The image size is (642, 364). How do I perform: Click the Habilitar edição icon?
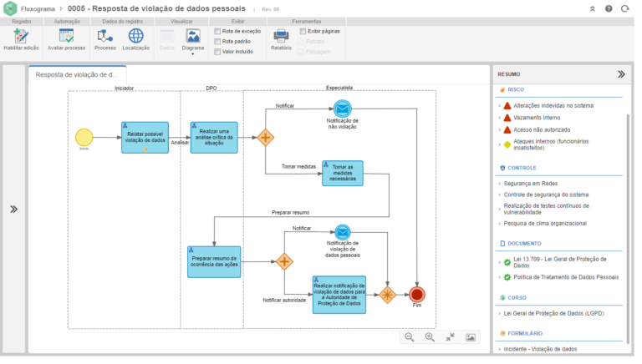point(21,36)
